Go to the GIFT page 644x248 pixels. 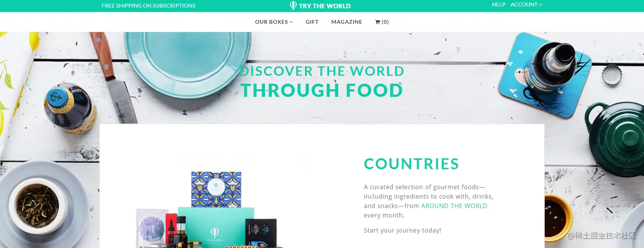[x=312, y=22]
